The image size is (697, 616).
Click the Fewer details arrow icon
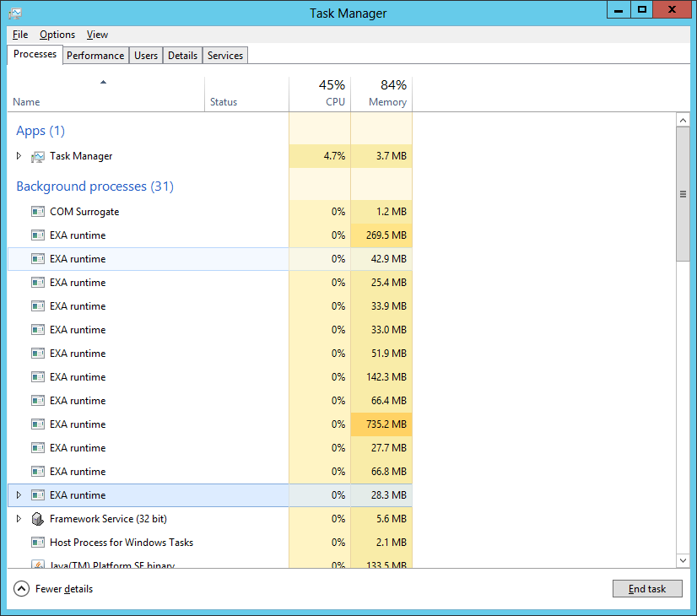[x=21, y=589]
